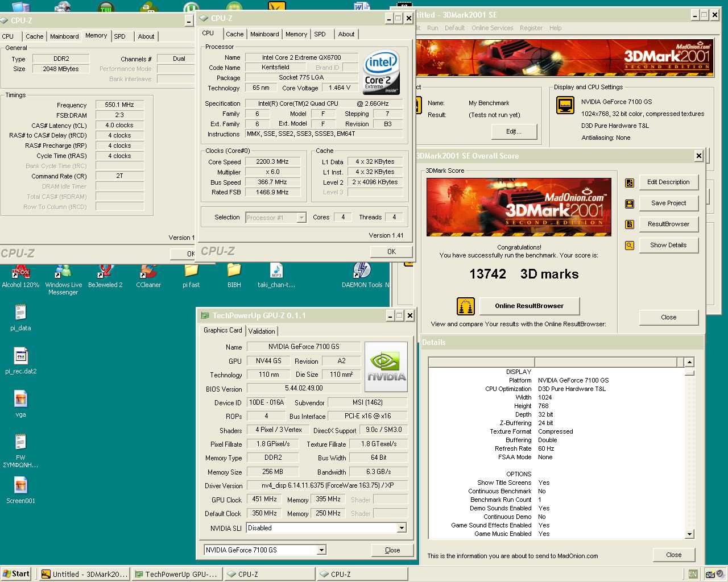Open the Processor #1 selection dropdown
The image size is (728, 582).
coord(301,218)
